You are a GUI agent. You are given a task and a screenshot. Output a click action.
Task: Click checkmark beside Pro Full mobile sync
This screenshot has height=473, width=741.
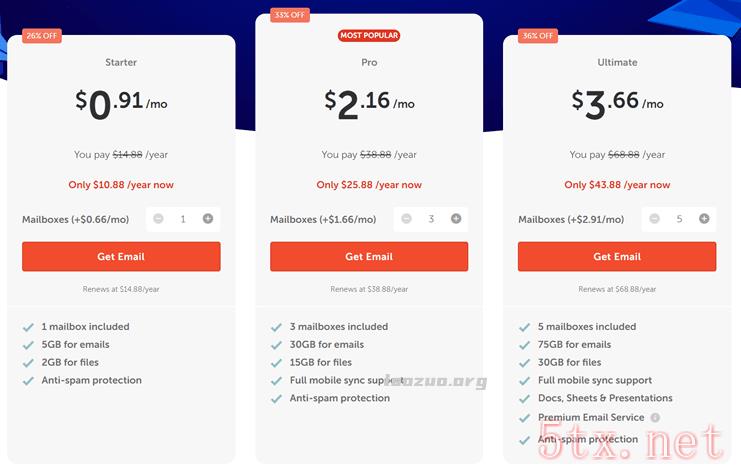point(276,381)
